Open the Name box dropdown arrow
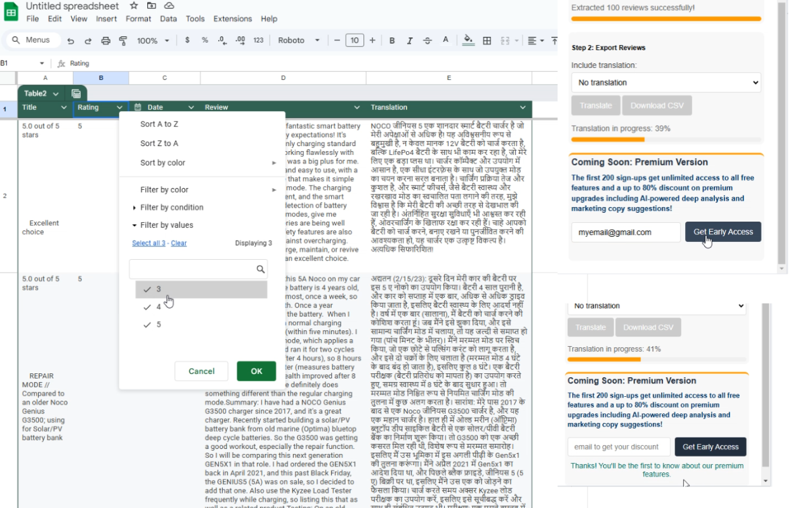812x508 pixels. tap(42, 63)
